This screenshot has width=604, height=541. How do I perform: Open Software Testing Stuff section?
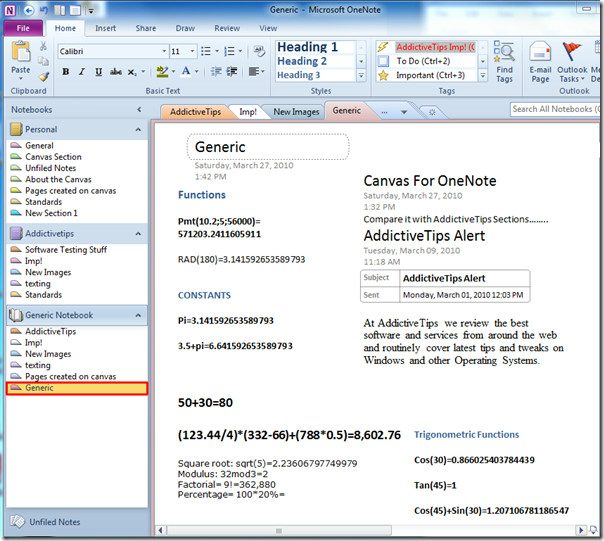click(66, 250)
